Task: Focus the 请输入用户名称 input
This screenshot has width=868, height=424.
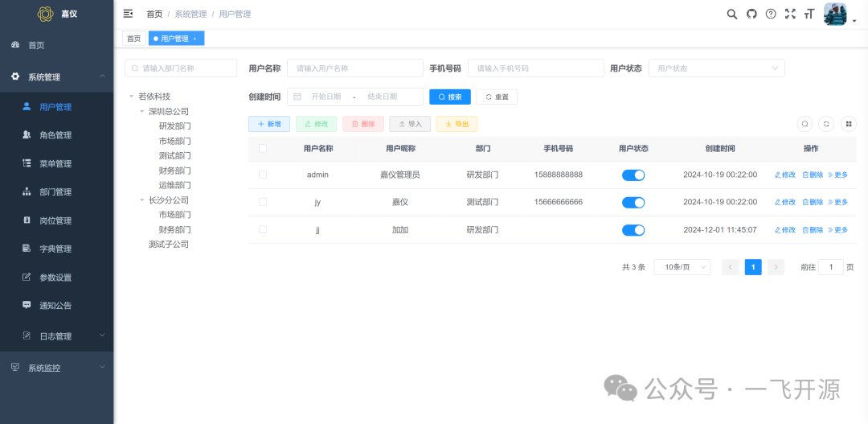Action: [355, 68]
